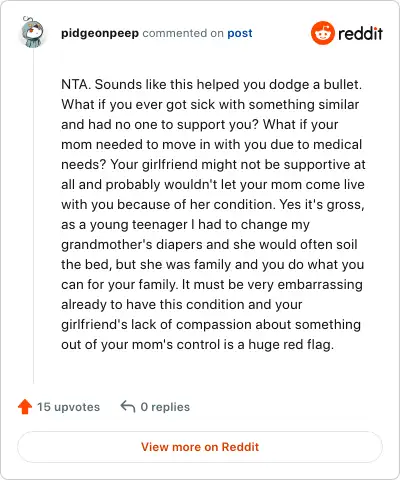Click the line "already to have this condition"
This screenshot has height=480, width=400.
(182, 305)
